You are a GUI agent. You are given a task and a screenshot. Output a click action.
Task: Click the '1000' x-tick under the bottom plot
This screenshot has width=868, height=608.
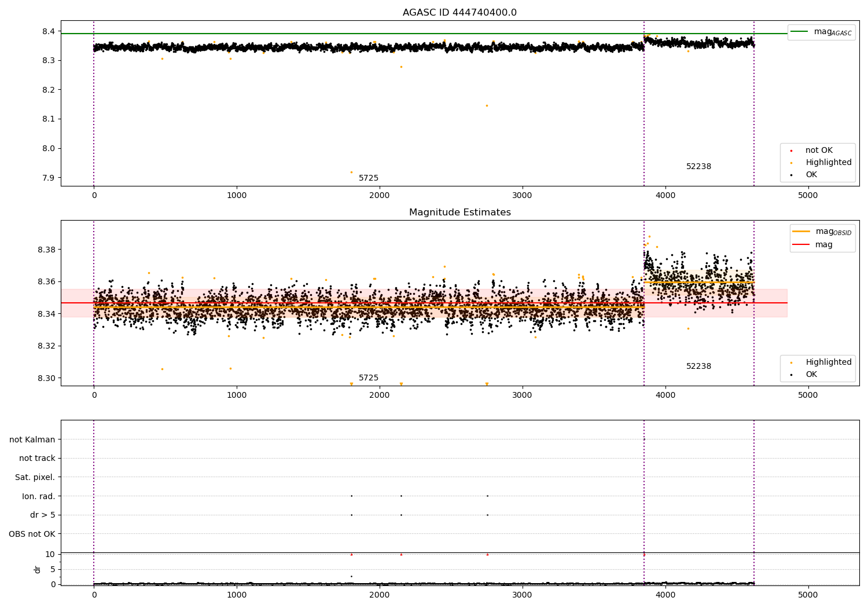pos(237,595)
